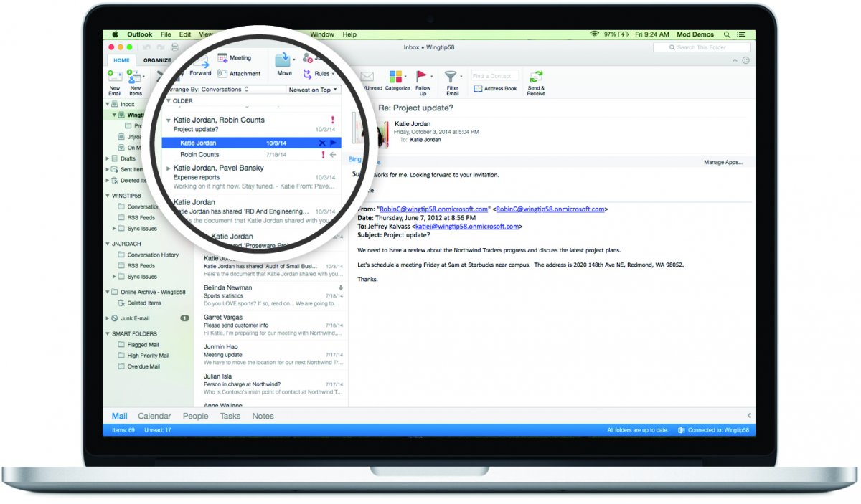Open the Edit menu
Screen dimensions: 861x504
[x=185, y=34]
